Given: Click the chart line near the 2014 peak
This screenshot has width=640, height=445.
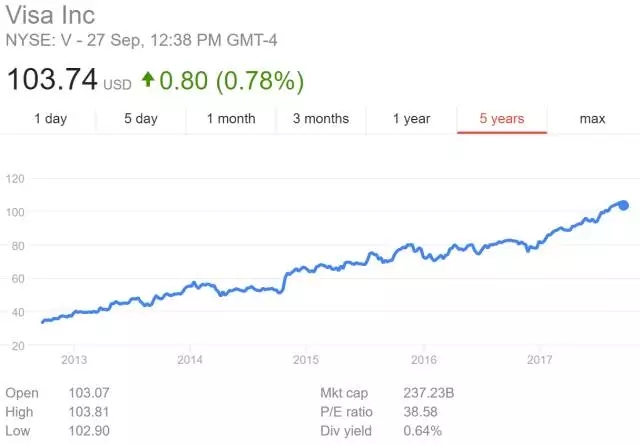Looking at the screenshot, I should 194,283.
